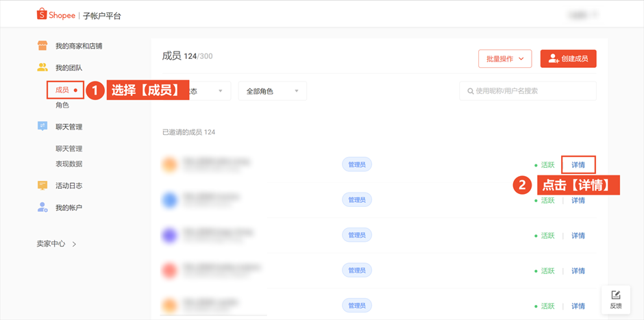Click the shop icon beside 我的商家和店铺
The image size is (644, 320).
[x=42, y=46]
